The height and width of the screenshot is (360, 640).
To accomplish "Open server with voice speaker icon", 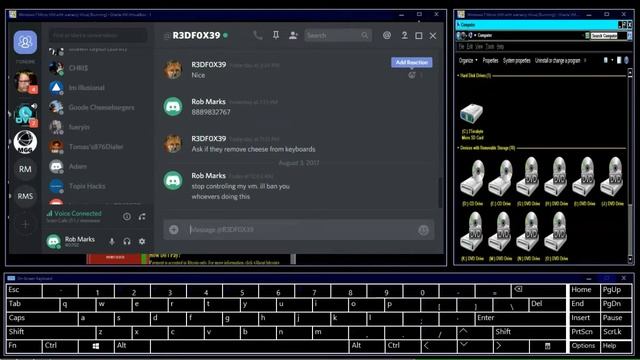I will tap(25, 114).
